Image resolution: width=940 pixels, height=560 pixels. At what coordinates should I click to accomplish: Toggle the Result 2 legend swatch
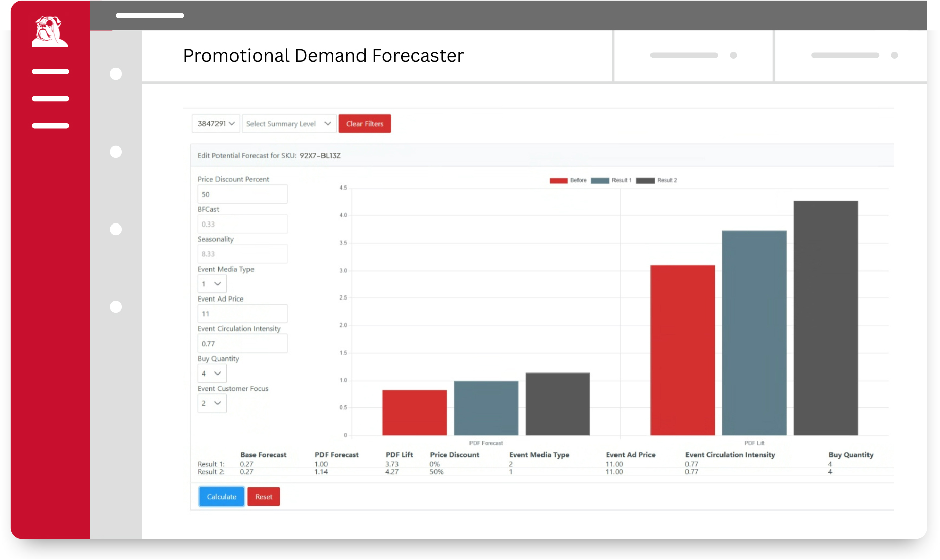(x=645, y=181)
